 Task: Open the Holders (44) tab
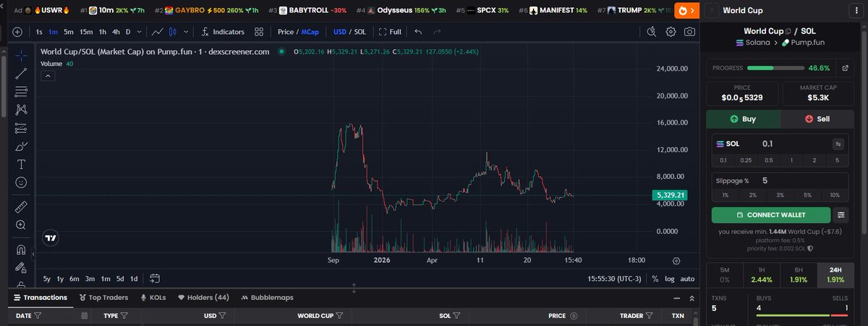(x=203, y=297)
